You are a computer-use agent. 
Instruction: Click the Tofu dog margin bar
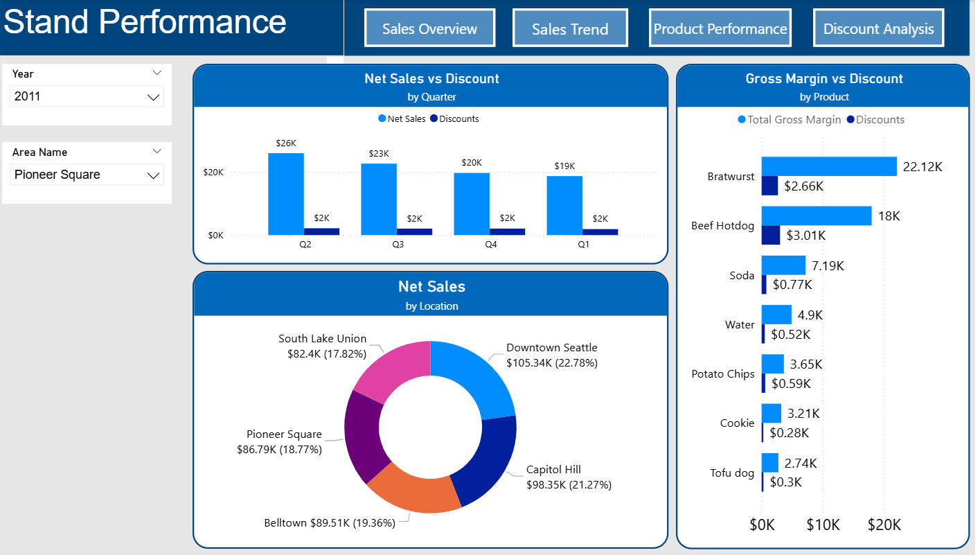(769, 462)
